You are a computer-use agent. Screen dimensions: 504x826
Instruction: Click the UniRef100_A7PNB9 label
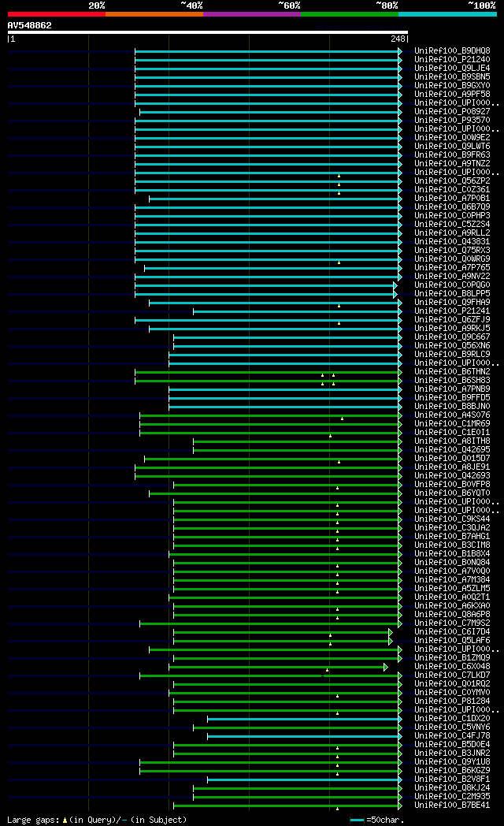(452, 389)
